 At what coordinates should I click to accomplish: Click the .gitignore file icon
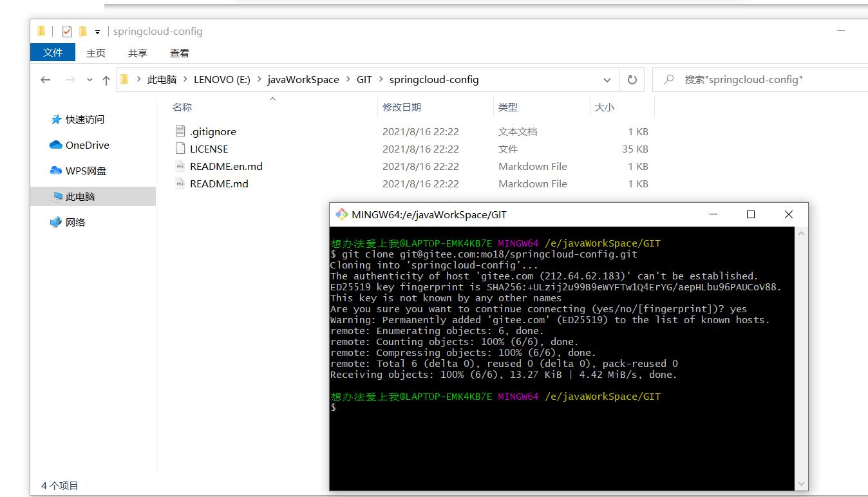click(180, 131)
